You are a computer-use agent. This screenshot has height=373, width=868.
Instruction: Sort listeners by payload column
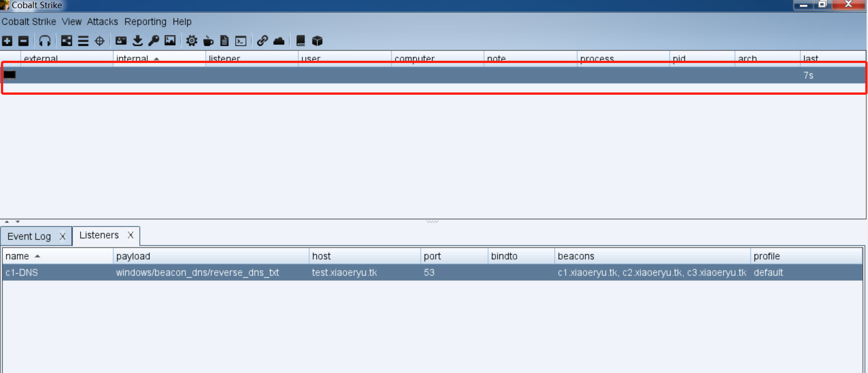[x=211, y=256]
